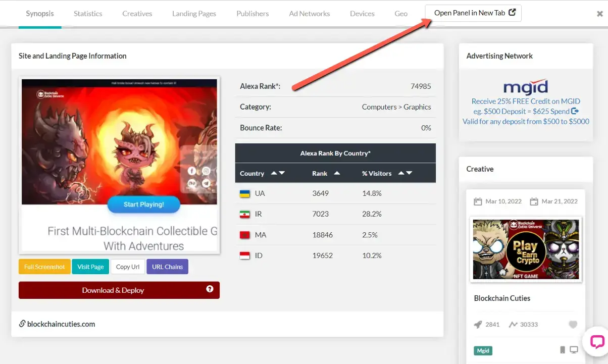Click the Bounce Rate value 0%
608x364 pixels.
click(x=426, y=128)
